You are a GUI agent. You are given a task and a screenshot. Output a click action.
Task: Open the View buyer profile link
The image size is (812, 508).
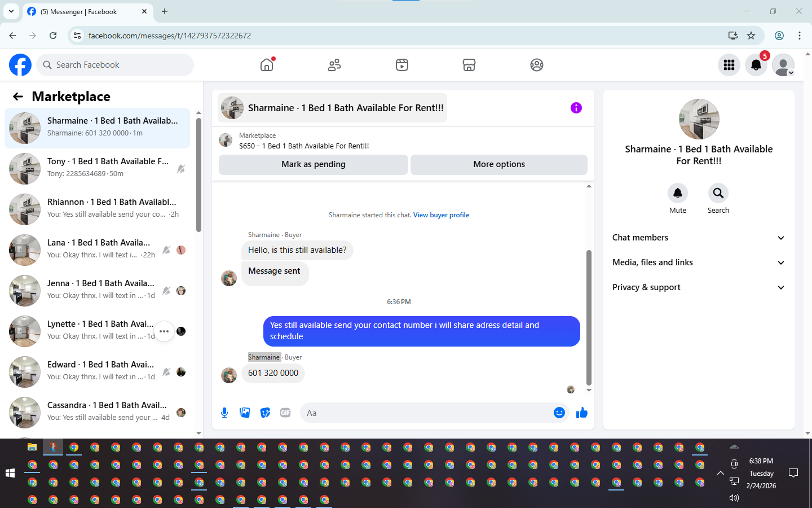coord(441,215)
